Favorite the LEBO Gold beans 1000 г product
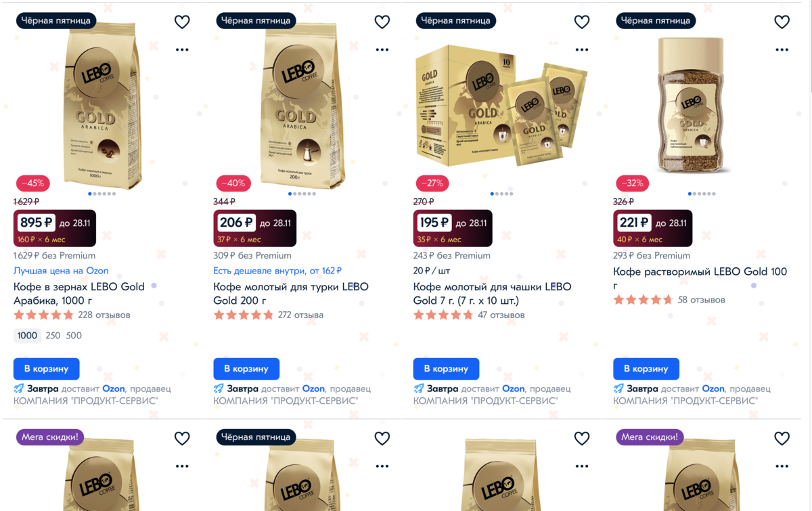812x511 pixels. (182, 22)
